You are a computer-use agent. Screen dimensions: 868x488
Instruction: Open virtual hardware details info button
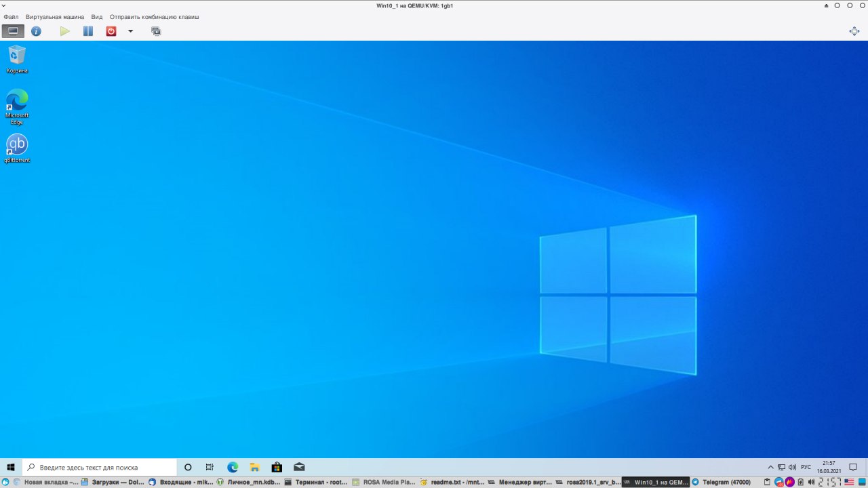(x=36, y=31)
